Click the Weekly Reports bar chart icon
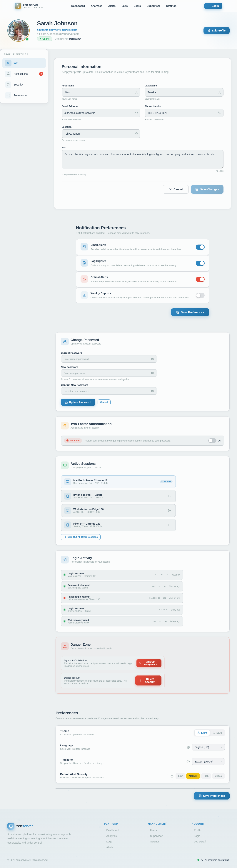The height and width of the screenshot is (868, 237). pyautogui.click(x=84, y=295)
